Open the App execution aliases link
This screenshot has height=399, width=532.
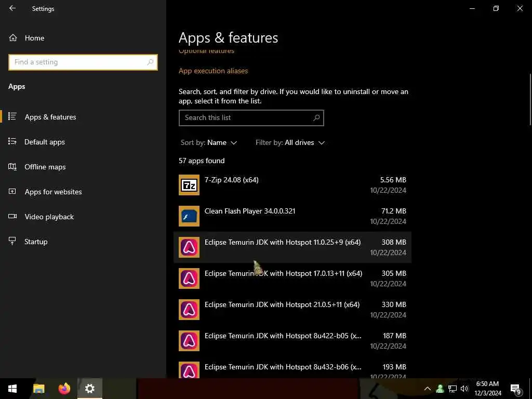(213, 71)
